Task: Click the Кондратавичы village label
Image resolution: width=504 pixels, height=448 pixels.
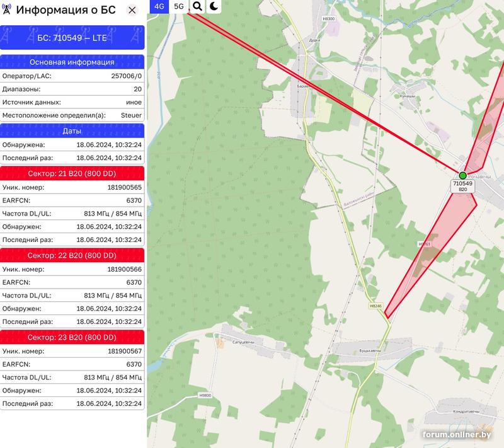Action: point(466,411)
